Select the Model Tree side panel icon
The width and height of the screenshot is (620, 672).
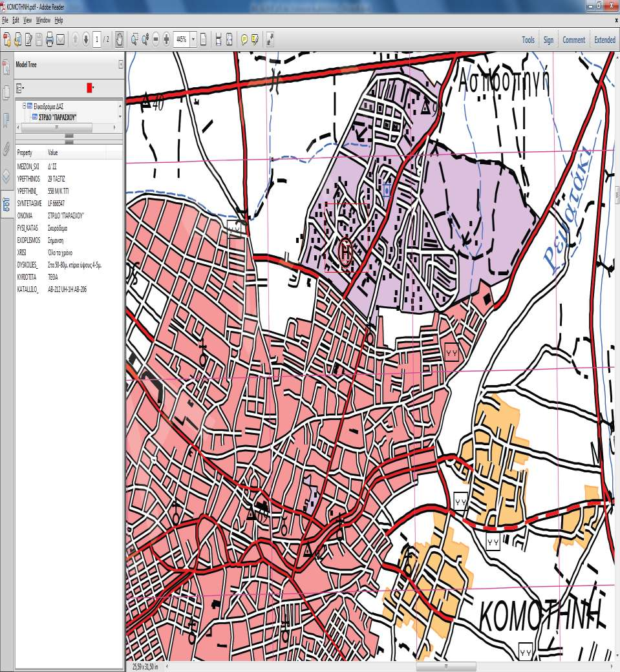pyautogui.click(x=6, y=205)
